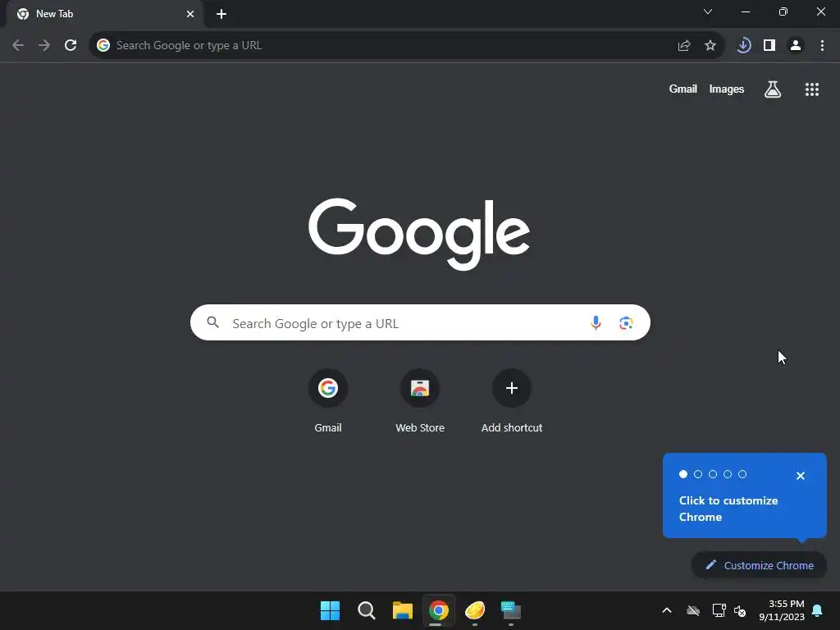Open the yellow lemon-shaped taskbar app

pyautogui.click(x=475, y=610)
